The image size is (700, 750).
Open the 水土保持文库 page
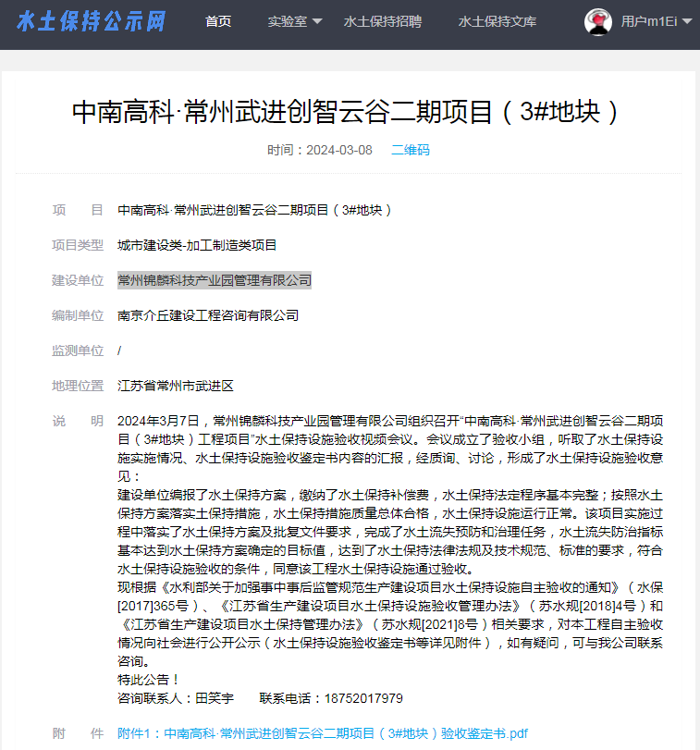[497, 21]
